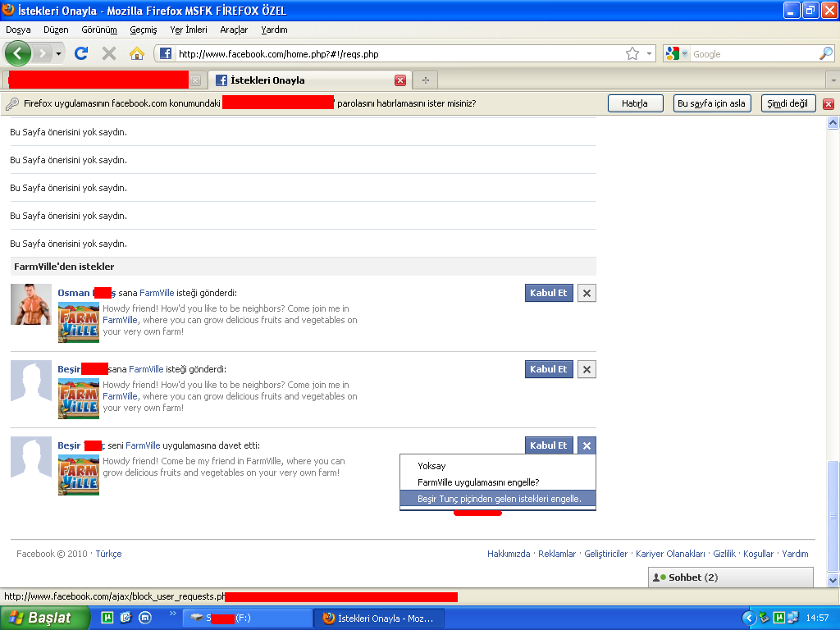The height and width of the screenshot is (630, 840).
Task: Open the Sohbet (2) chat bar
Action: (x=731, y=577)
